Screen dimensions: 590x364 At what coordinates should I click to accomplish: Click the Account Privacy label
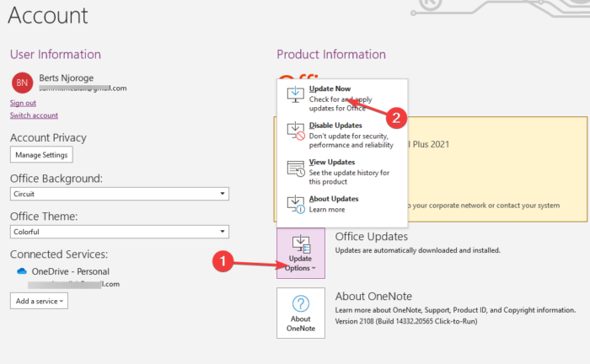pos(48,138)
